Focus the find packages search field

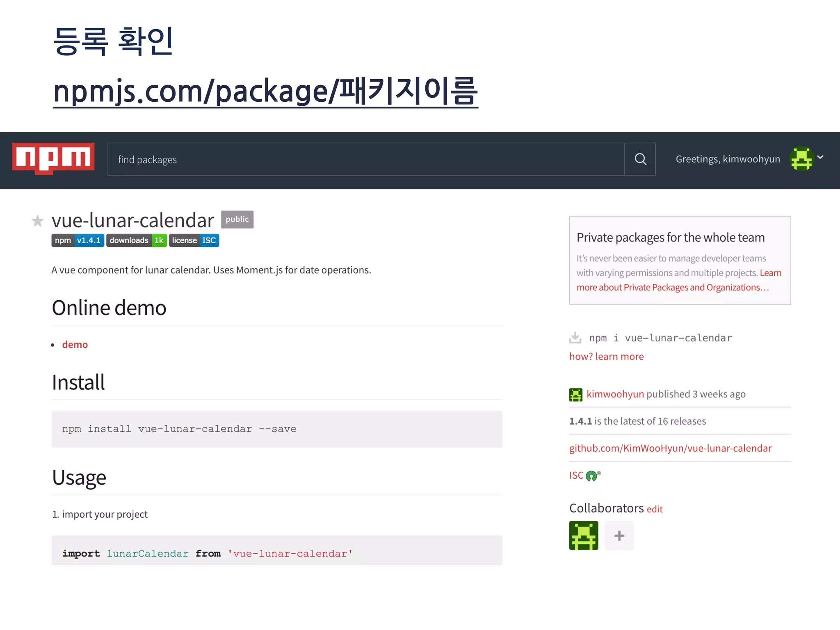tap(366, 159)
